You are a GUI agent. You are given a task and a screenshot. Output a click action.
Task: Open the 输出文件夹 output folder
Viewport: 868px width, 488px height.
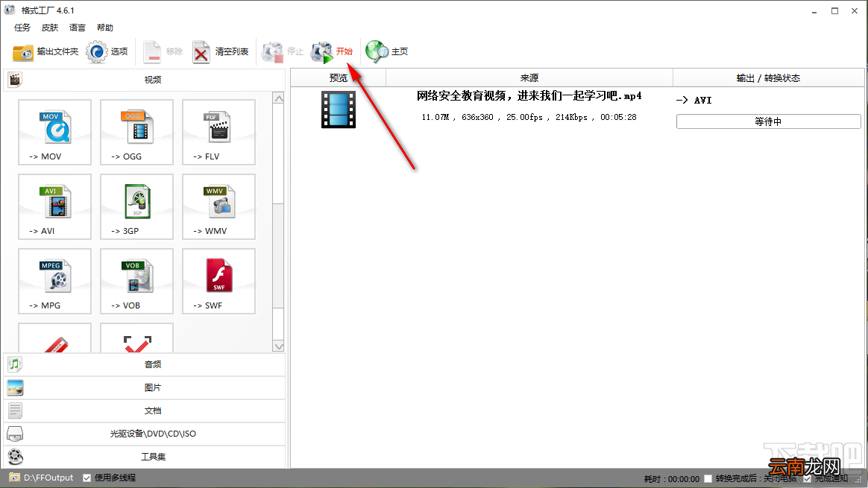pos(45,52)
